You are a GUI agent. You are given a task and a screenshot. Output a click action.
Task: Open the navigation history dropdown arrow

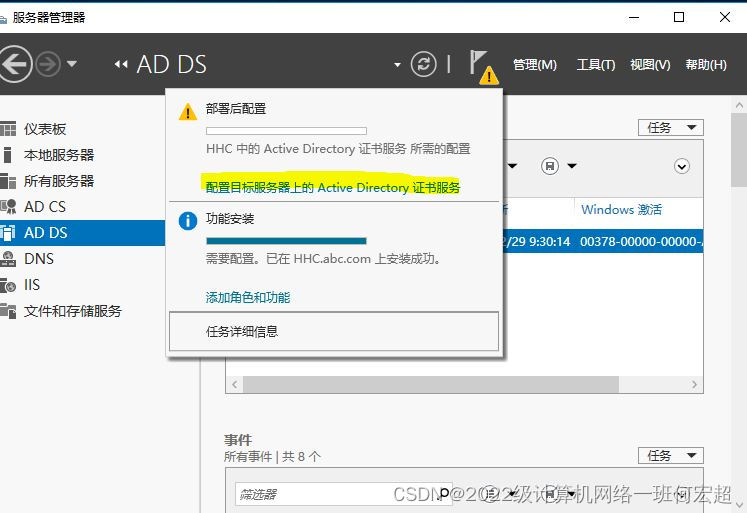(72, 63)
